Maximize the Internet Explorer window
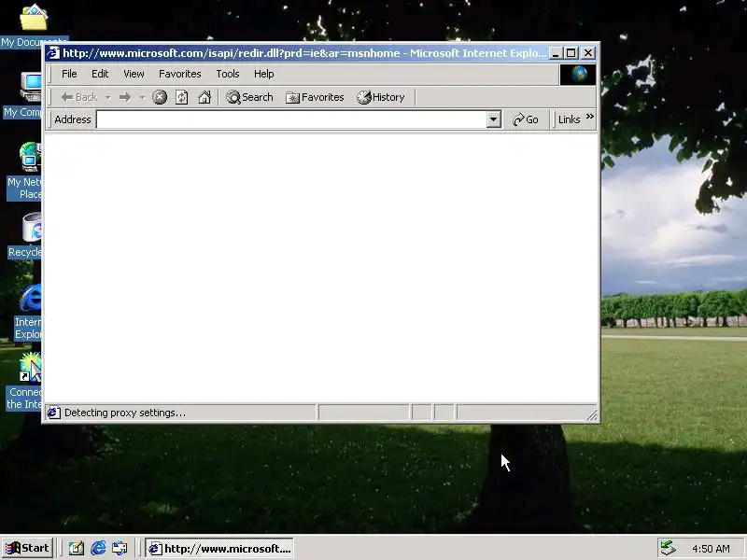Viewport: 747px width, 560px height. (x=571, y=53)
